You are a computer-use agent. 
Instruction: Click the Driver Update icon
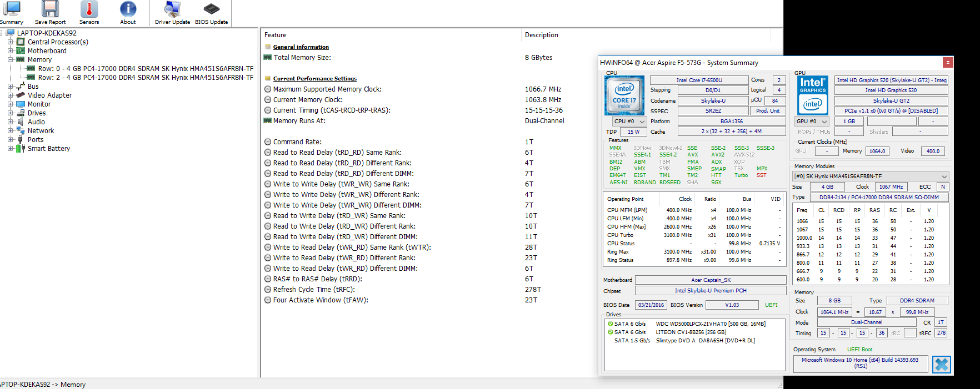coord(172,13)
